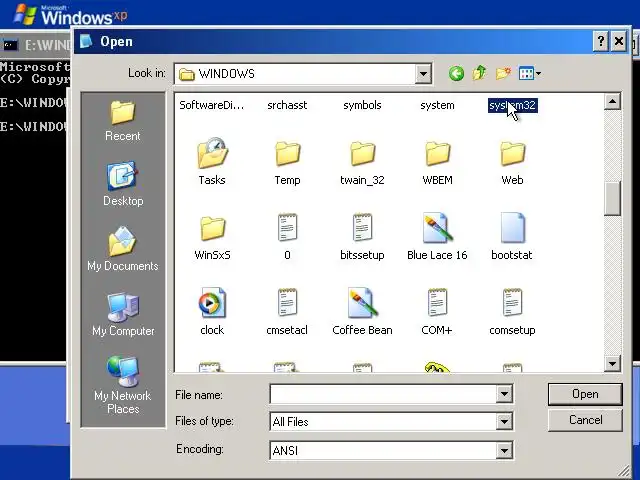640x480 pixels.
Task: Select the twain_32 folder
Action: click(x=362, y=163)
